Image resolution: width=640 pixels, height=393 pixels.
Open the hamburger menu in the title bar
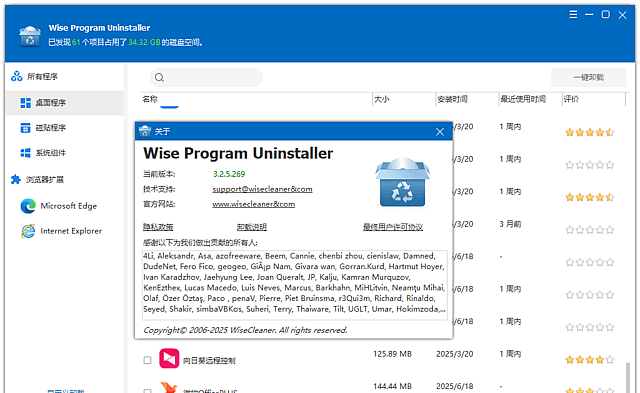[x=573, y=15]
